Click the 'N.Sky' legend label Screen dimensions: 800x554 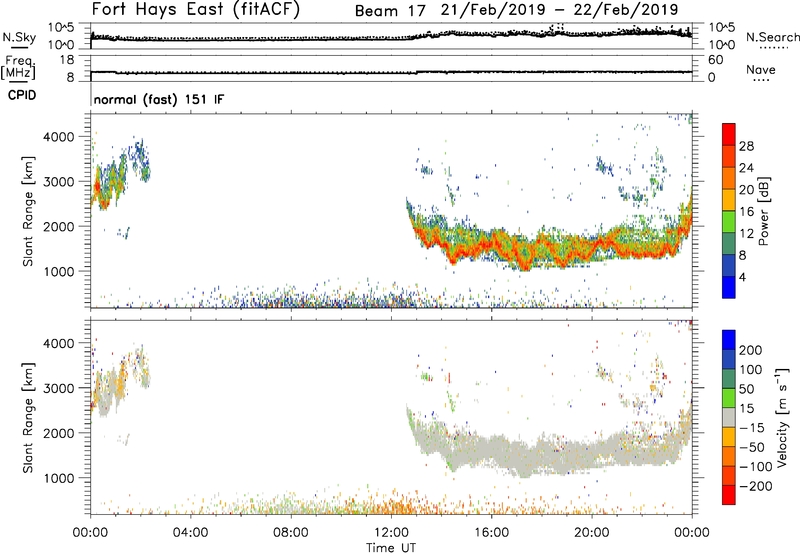click(19, 37)
